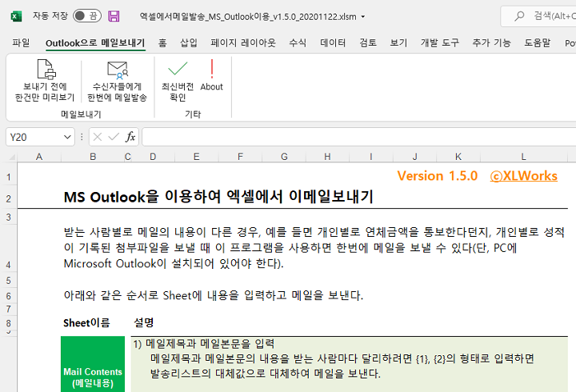Click the formula bar enter checkmark
Image resolution: width=576 pixels, height=392 pixels.
[x=114, y=137]
